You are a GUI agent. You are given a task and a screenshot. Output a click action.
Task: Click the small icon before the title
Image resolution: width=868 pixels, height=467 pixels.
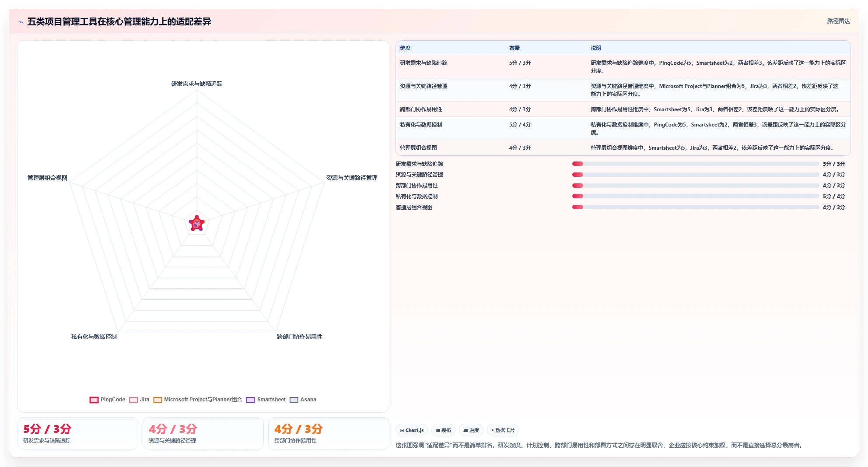(21, 22)
